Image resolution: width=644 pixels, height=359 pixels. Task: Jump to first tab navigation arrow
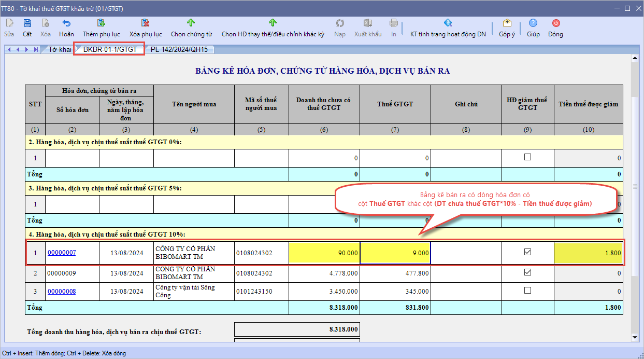point(9,49)
